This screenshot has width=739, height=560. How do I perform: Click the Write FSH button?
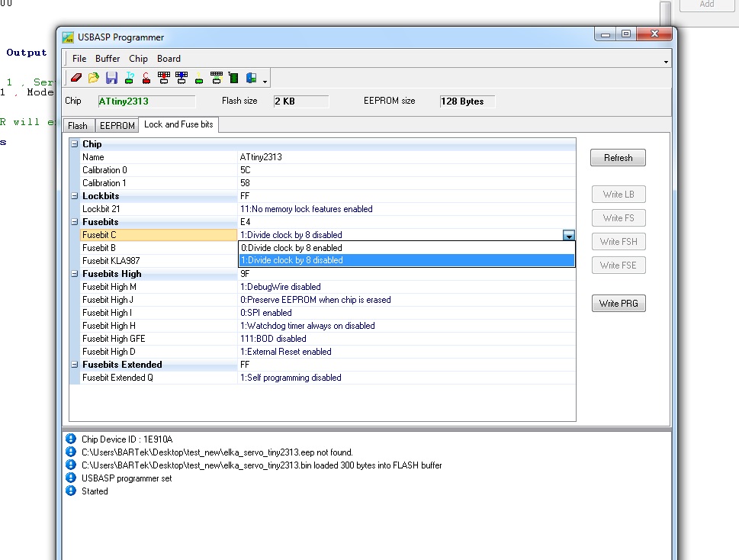pos(619,241)
